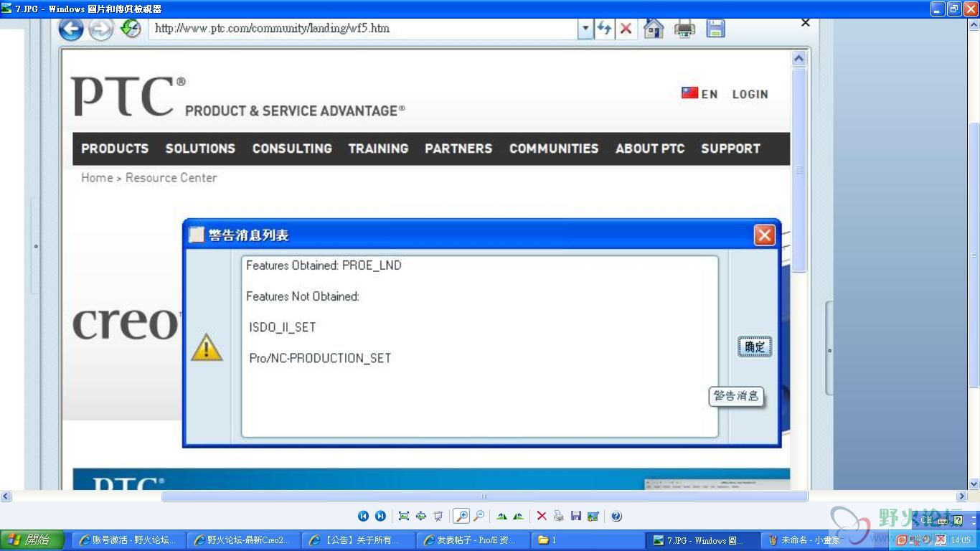
Task: Click the 确定 button in warning dialog
Action: click(755, 347)
